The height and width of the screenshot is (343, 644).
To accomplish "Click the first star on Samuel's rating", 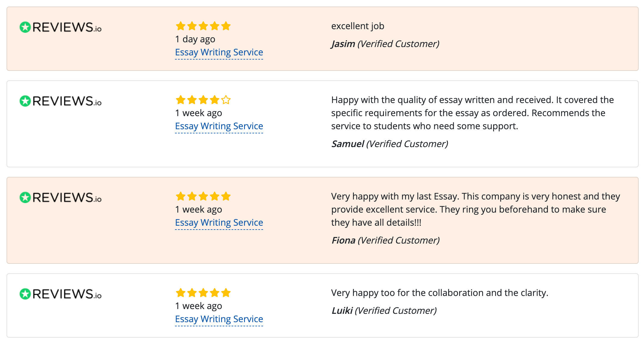I will 181,100.
